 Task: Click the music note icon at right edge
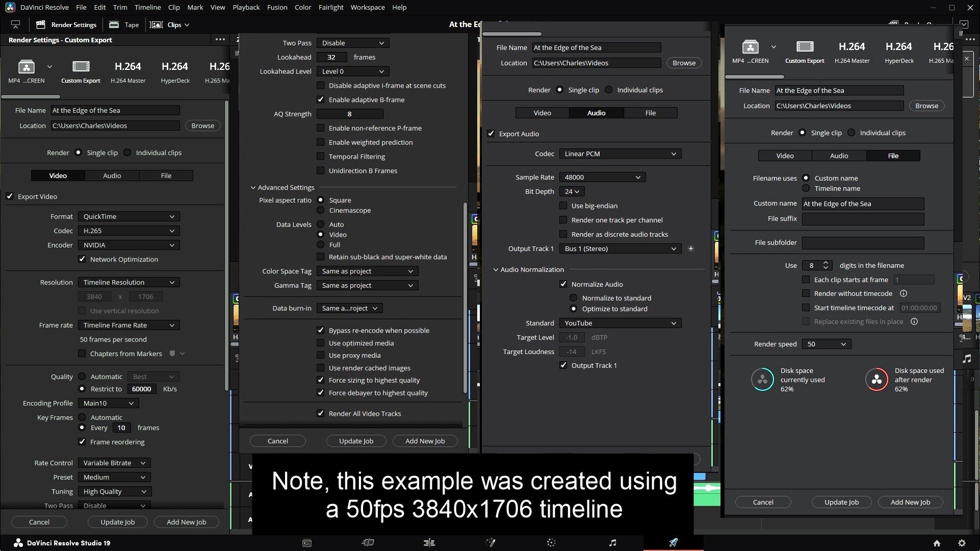coord(967,359)
